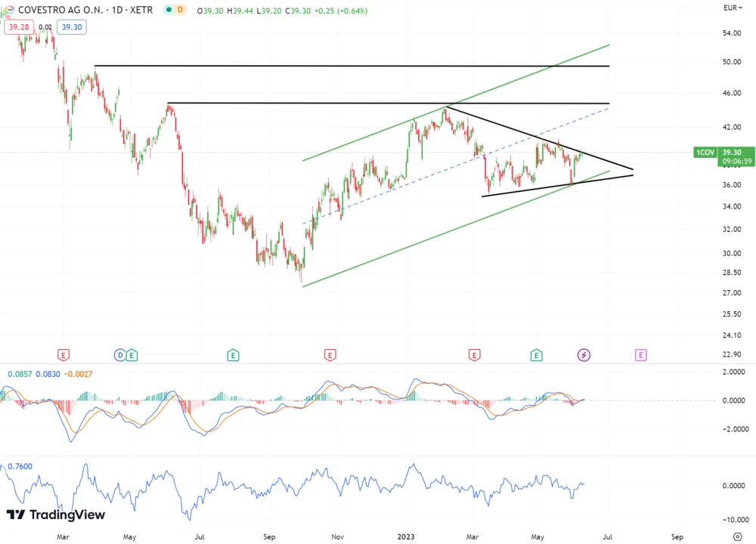Click the green earnings marker near September
This screenshot has height=544, width=756.
click(233, 354)
